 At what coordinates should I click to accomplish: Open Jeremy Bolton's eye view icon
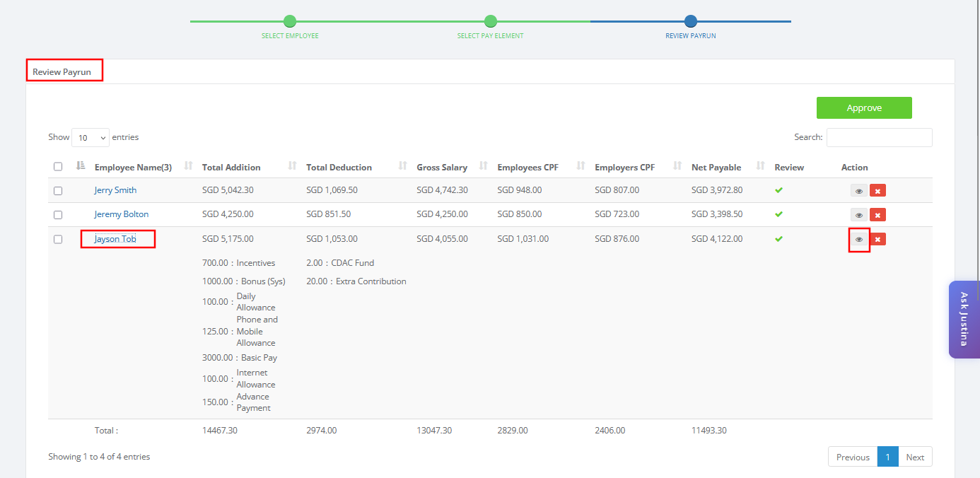point(858,215)
